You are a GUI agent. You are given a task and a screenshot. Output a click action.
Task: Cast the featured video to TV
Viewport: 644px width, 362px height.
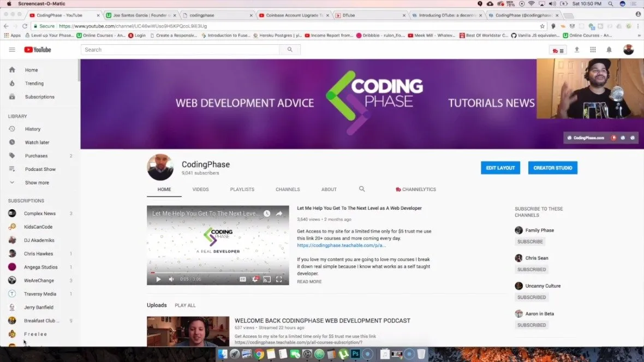[x=267, y=279]
